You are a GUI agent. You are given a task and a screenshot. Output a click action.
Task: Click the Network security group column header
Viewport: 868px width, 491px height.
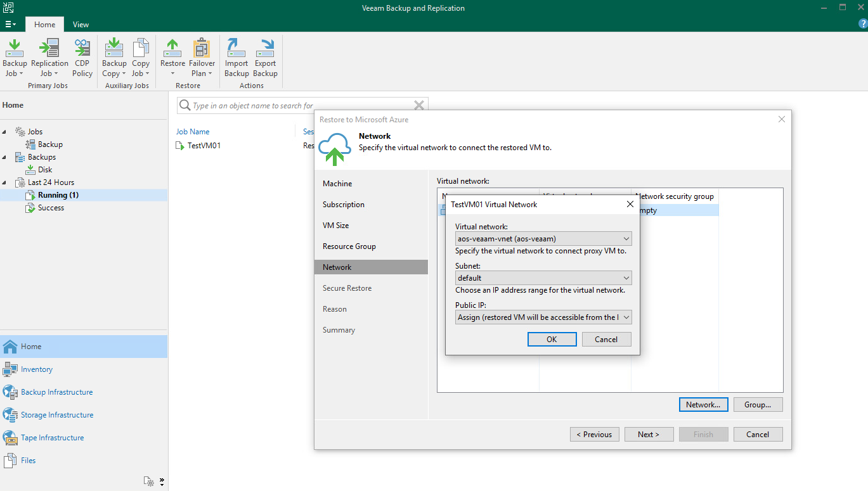coord(675,196)
